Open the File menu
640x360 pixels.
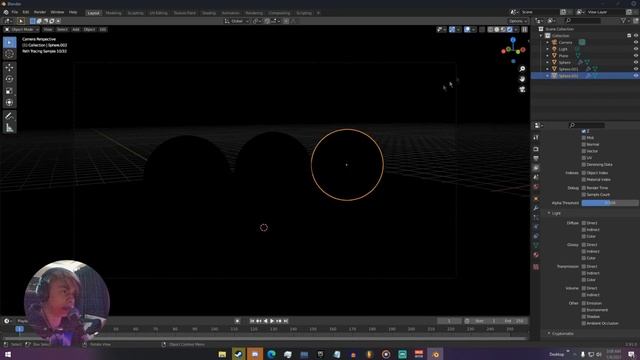pyautogui.click(x=15, y=12)
